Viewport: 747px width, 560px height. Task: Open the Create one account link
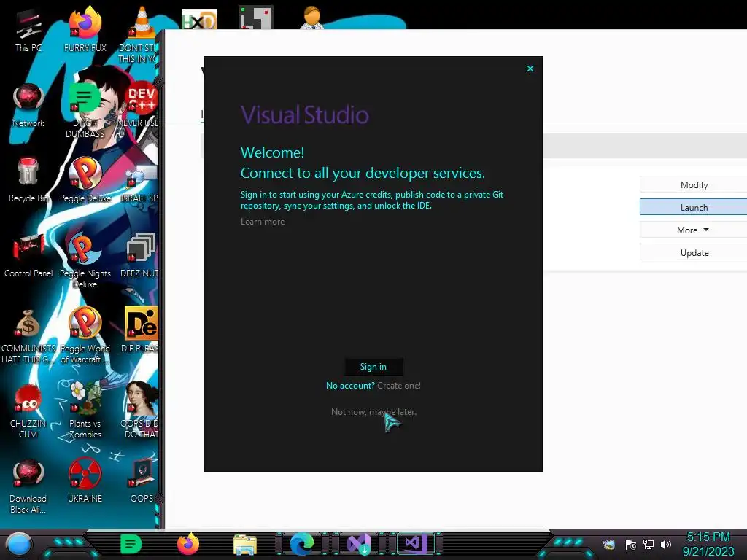click(x=399, y=386)
